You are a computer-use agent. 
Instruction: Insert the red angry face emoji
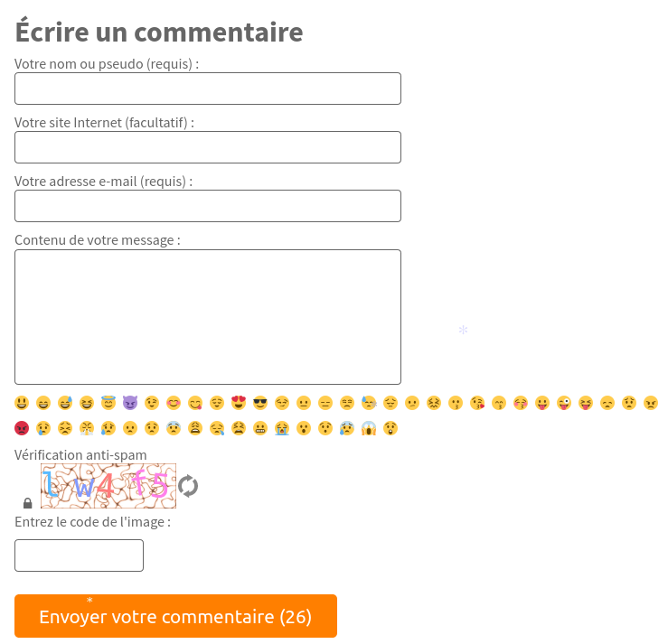coord(22,428)
